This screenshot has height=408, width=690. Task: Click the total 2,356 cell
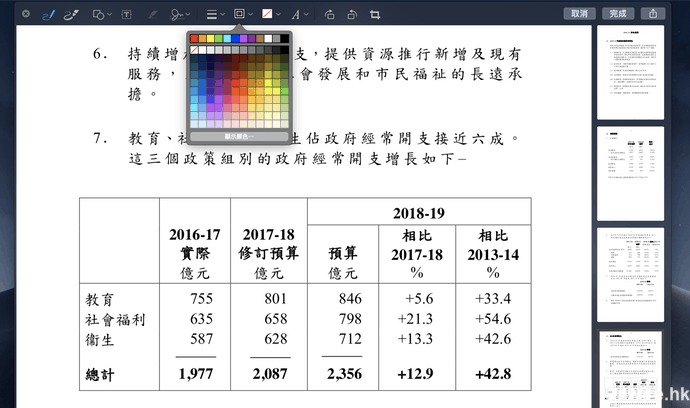click(x=344, y=374)
